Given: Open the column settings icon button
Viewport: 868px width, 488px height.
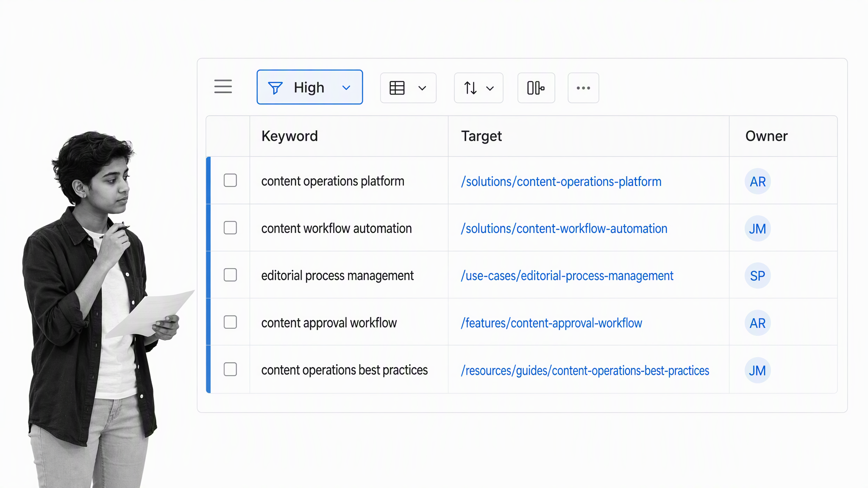Looking at the screenshot, I should coord(536,88).
